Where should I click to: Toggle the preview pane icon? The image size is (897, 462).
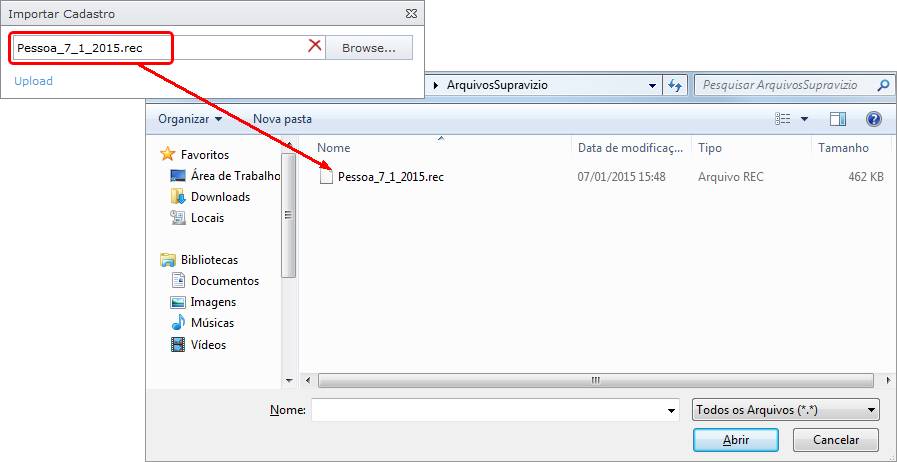coord(838,119)
